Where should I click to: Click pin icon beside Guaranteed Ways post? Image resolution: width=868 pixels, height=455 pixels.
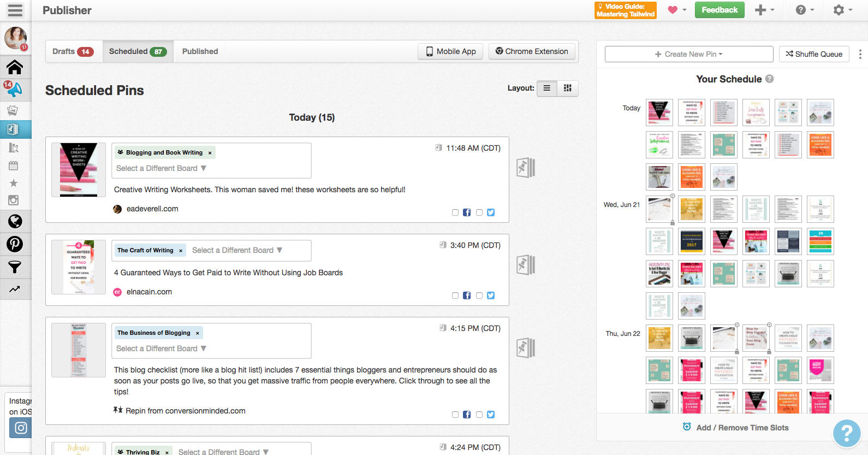(x=526, y=265)
